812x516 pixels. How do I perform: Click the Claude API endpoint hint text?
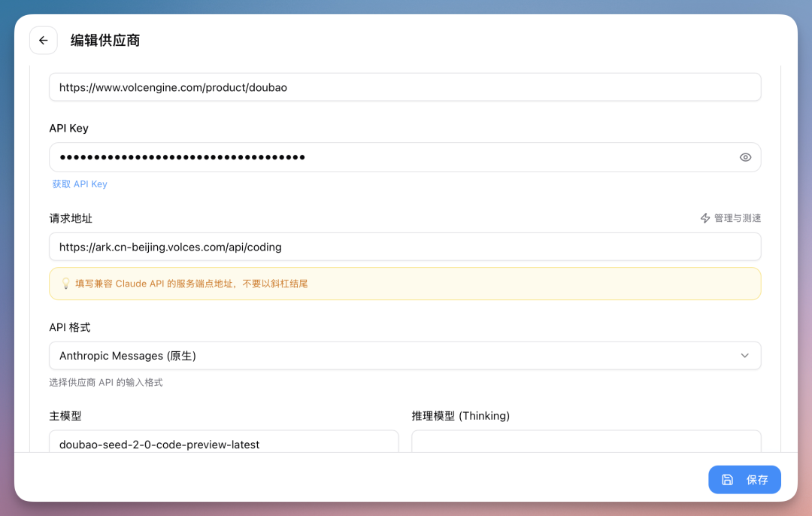pyautogui.click(x=192, y=284)
